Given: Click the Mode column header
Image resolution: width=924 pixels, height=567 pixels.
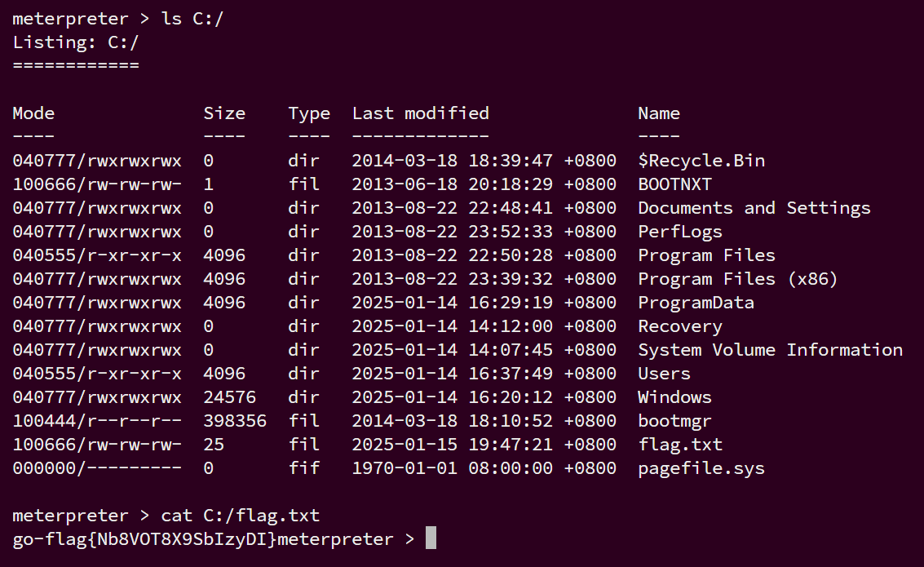Looking at the screenshot, I should [33, 113].
